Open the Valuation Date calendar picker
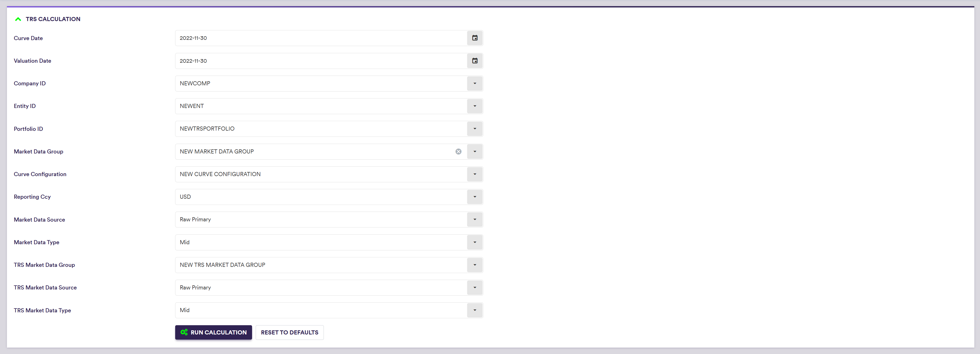The image size is (980, 354). click(x=474, y=61)
